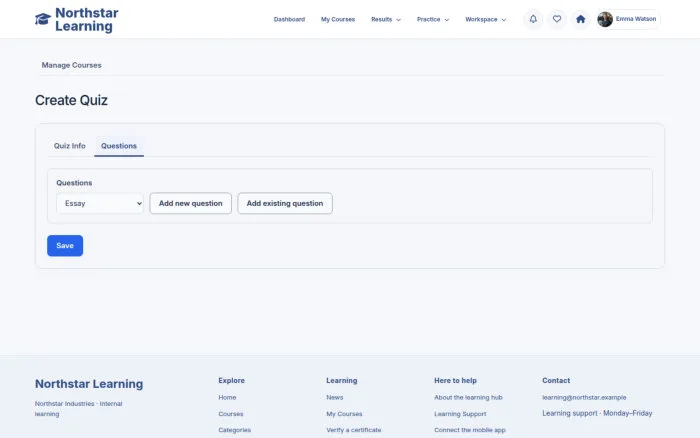Go to the home icon
This screenshot has width=700, height=438.
pos(580,19)
